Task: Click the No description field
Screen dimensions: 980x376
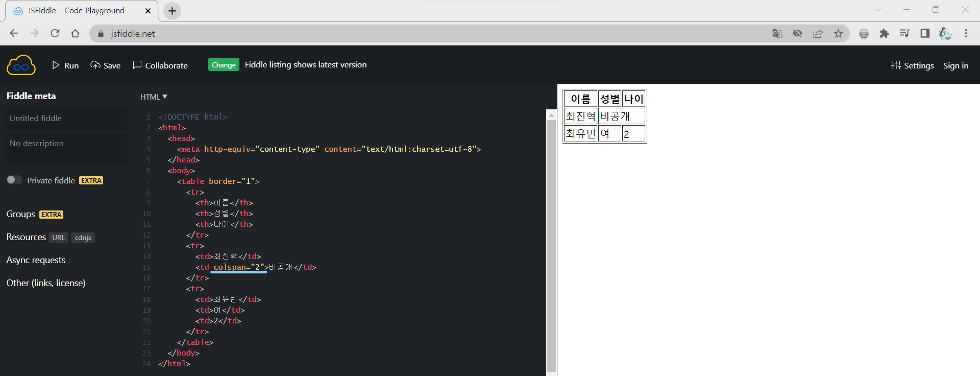Action: [66, 149]
